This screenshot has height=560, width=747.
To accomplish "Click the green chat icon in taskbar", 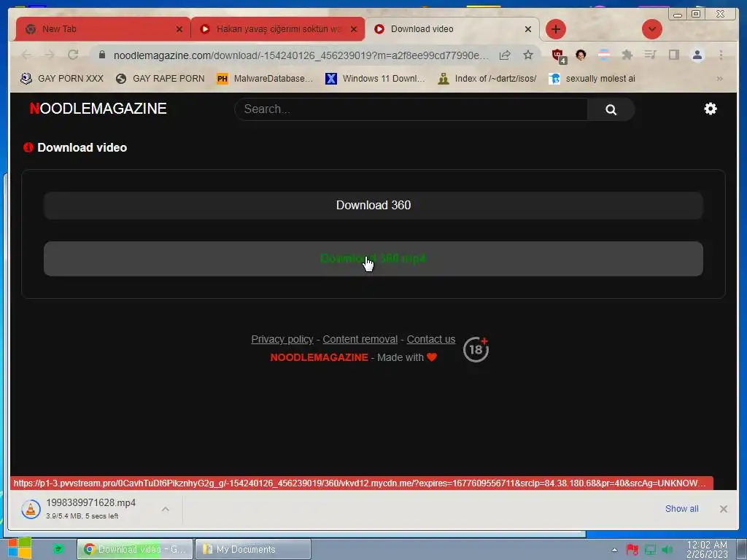I will point(58,549).
